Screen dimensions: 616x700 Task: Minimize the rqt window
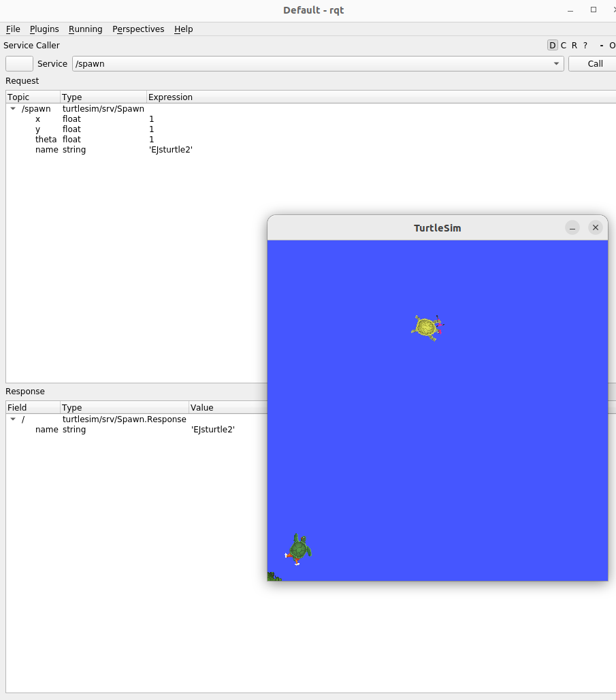[570, 10]
